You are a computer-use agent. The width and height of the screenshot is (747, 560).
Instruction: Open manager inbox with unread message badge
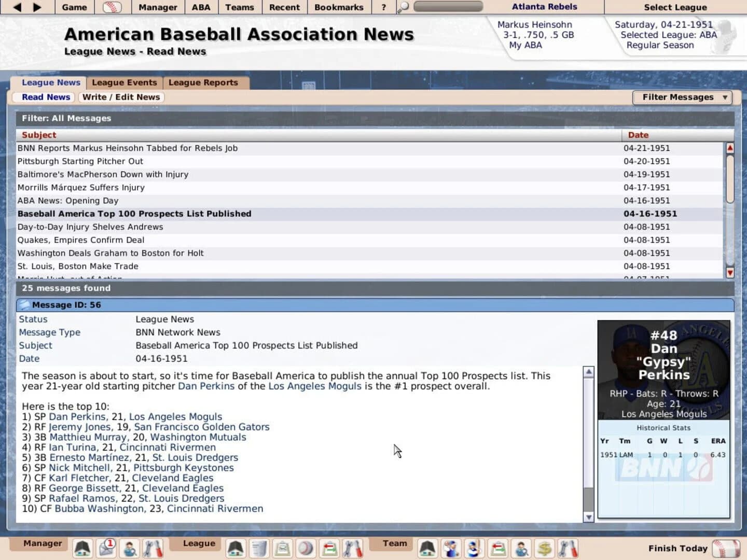point(105,548)
